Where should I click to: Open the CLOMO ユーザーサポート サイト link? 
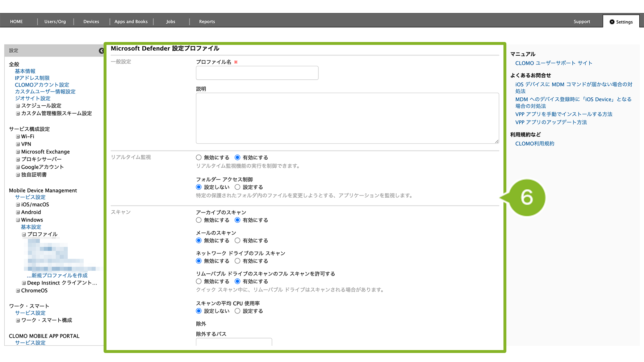tap(553, 63)
